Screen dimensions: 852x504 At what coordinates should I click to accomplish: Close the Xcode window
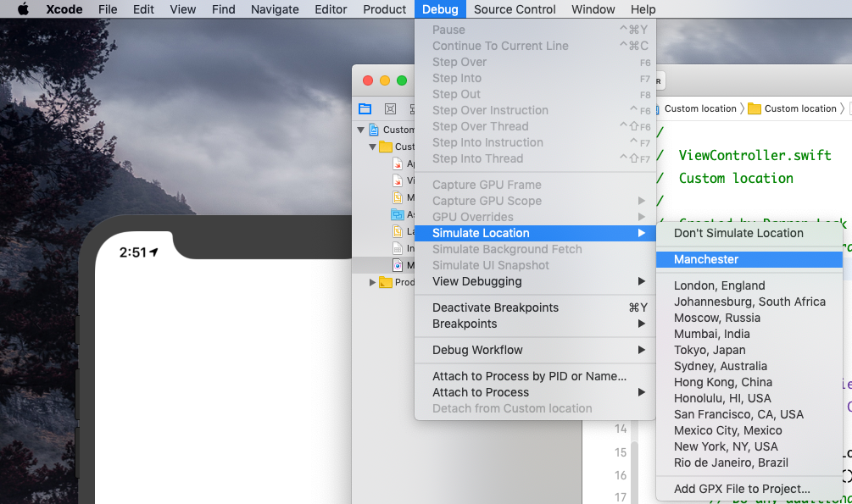tap(368, 80)
